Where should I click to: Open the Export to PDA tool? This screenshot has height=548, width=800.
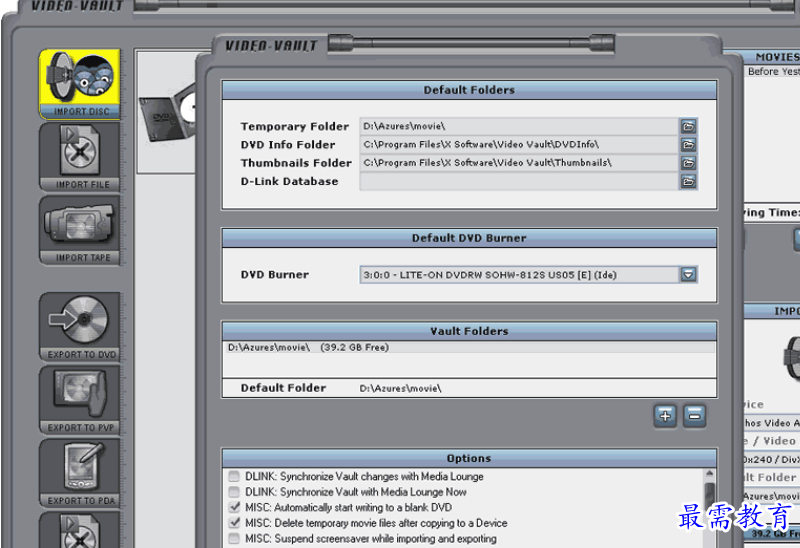(80, 473)
